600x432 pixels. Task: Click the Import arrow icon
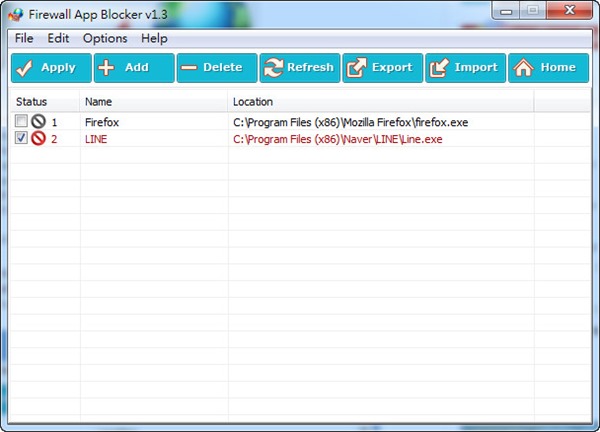(439, 68)
